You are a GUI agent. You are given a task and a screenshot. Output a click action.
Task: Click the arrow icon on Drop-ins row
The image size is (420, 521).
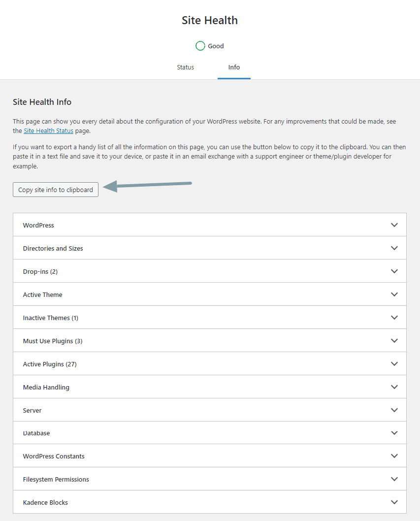tap(394, 271)
